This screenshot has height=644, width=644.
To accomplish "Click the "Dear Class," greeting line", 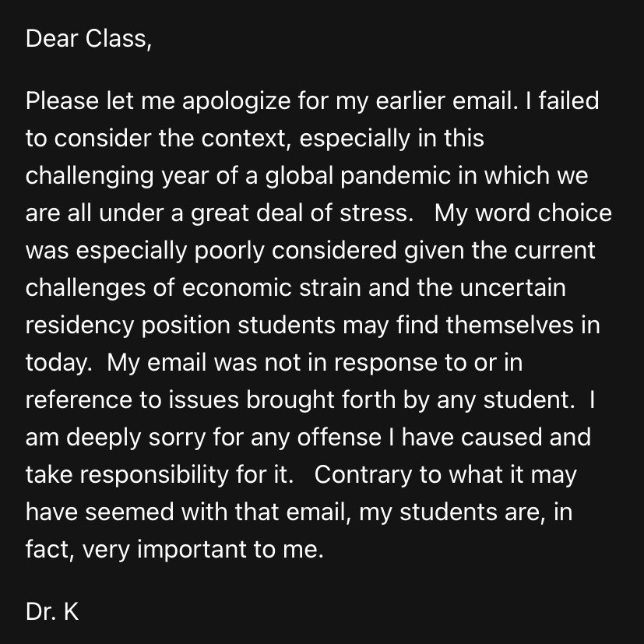I will 86,39.
